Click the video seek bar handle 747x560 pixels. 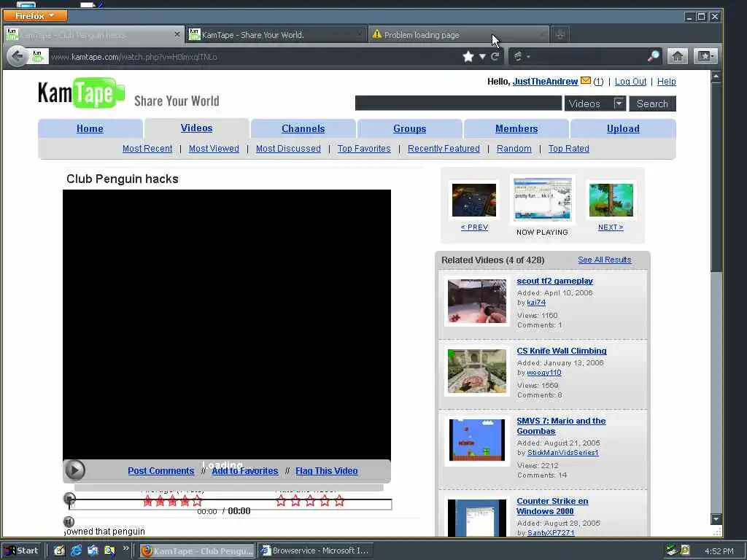coord(69,499)
